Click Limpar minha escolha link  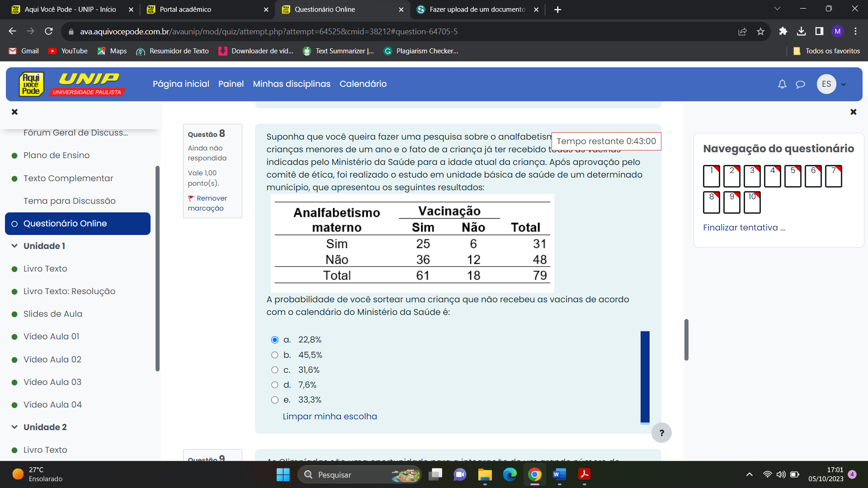click(x=330, y=417)
